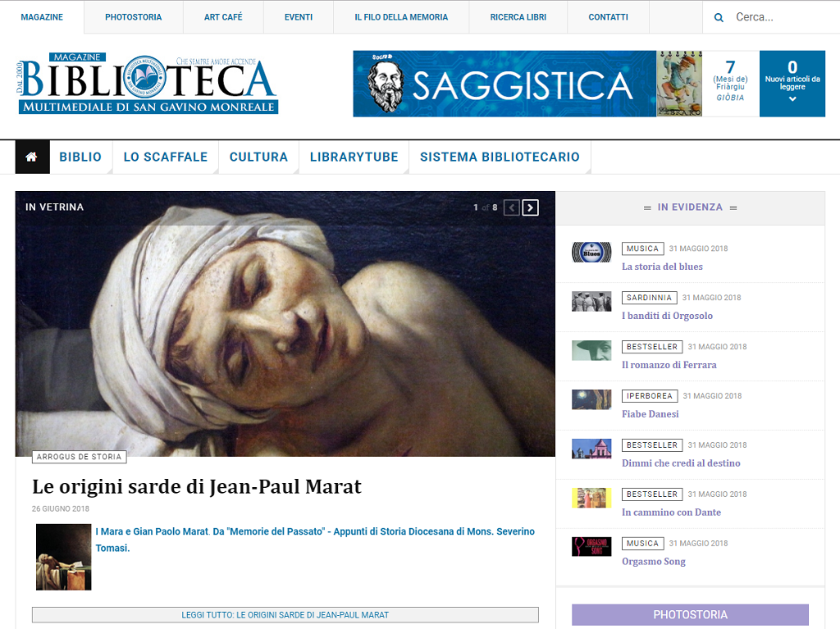
Task: Click the Orgasmo Song thumbnail
Action: point(591,547)
